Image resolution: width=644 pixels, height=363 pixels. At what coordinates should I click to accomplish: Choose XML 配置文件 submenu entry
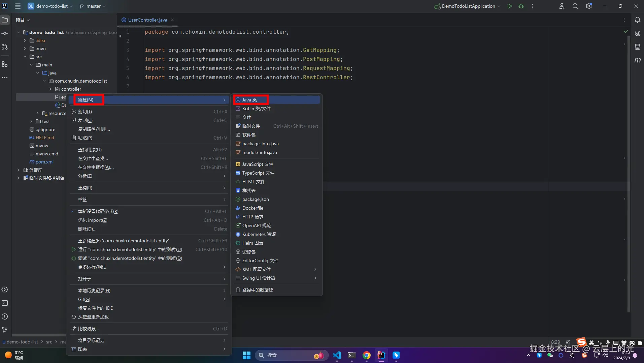tap(277, 269)
